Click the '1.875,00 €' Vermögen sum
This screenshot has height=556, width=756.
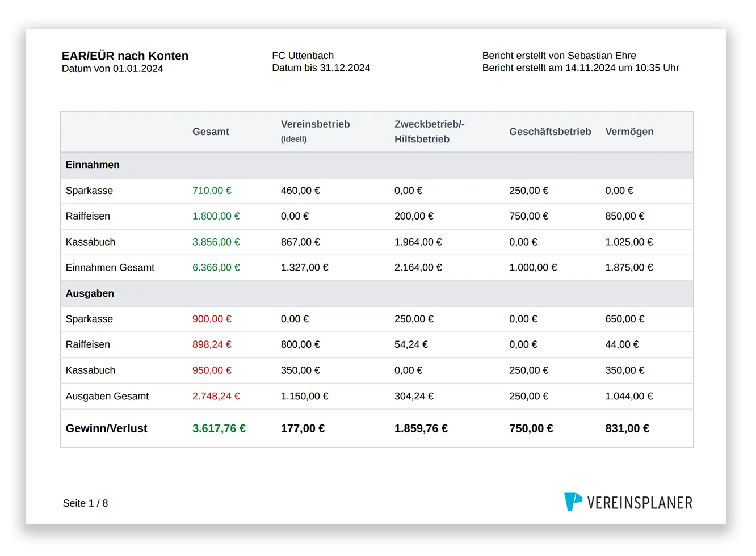coord(629,267)
